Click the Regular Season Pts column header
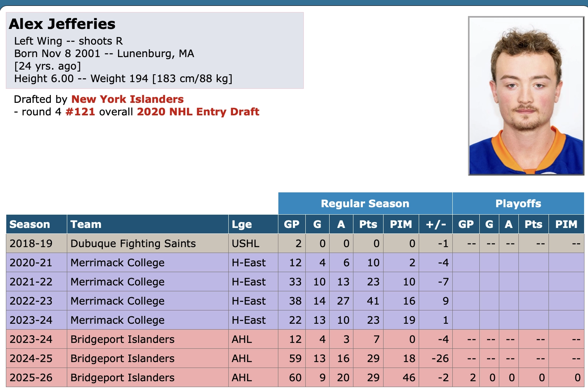Screen dimensions: 588x391 [x=368, y=224]
